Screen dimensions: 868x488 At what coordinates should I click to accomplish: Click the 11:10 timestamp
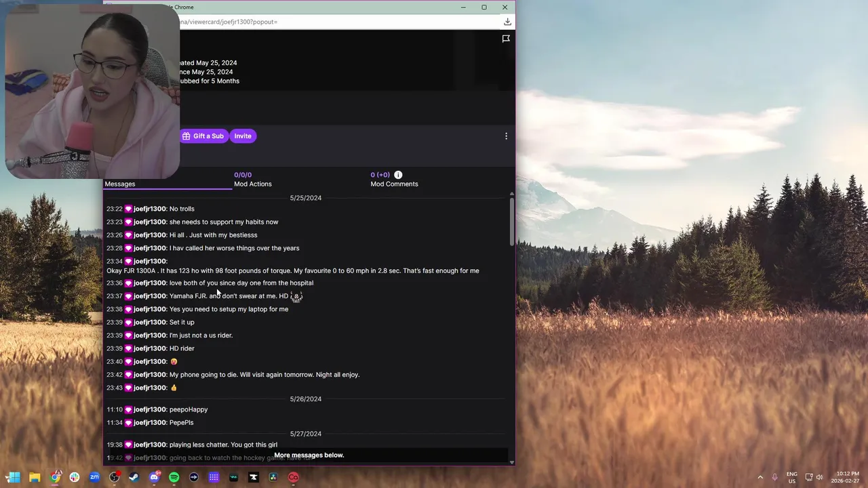pyautogui.click(x=115, y=409)
